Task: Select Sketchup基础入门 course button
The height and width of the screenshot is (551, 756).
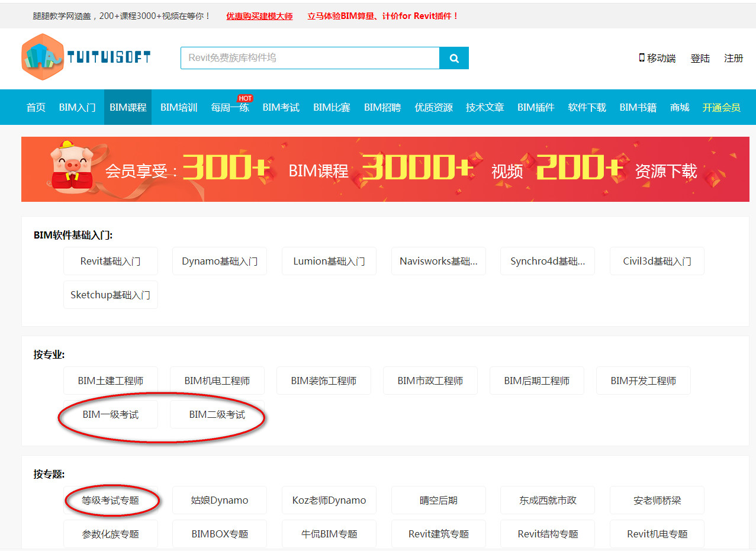Action: pos(111,295)
